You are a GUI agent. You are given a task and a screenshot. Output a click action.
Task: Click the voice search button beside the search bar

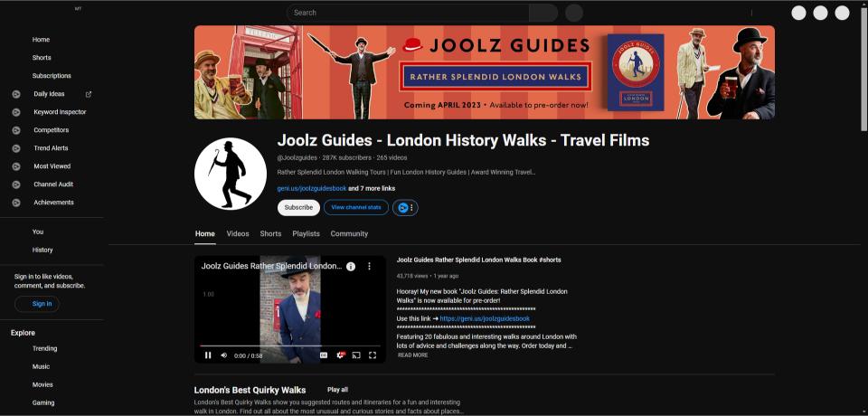574,13
